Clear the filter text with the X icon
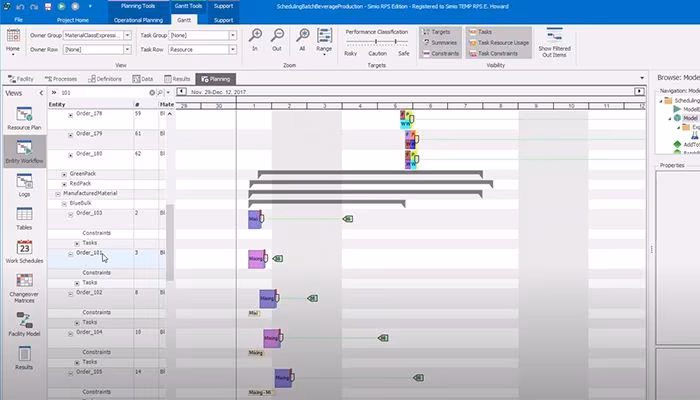The image size is (700, 400). (x=152, y=92)
